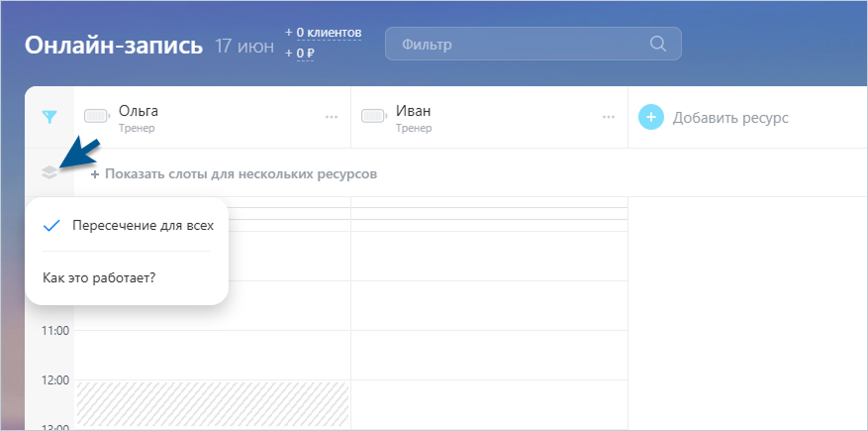The width and height of the screenshot is (868, 431).
Task: Click the plus icon to add a resource
Action: click(651, 118)
